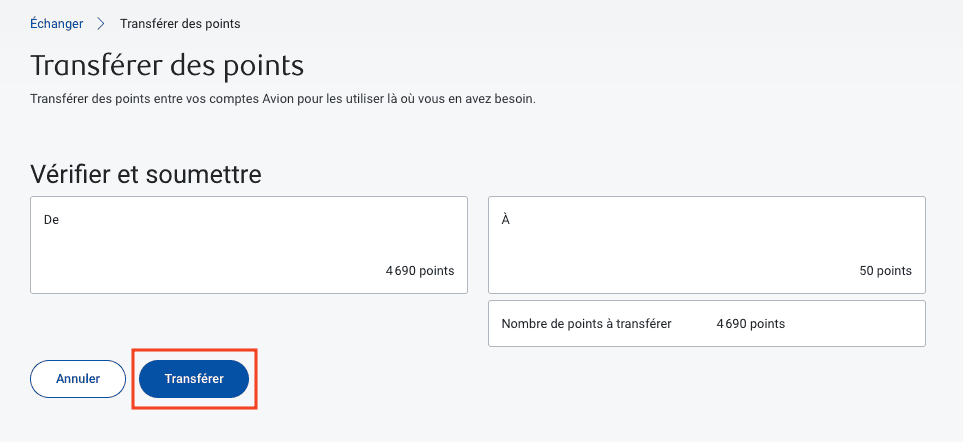Select the À destination account card
This screenshot has width=963, height=442.
click(x=706, y=245)
